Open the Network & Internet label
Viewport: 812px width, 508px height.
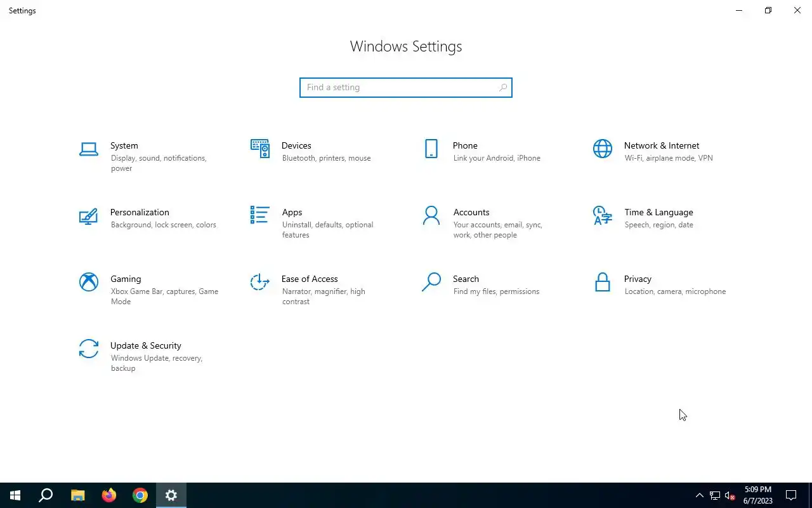662,145
